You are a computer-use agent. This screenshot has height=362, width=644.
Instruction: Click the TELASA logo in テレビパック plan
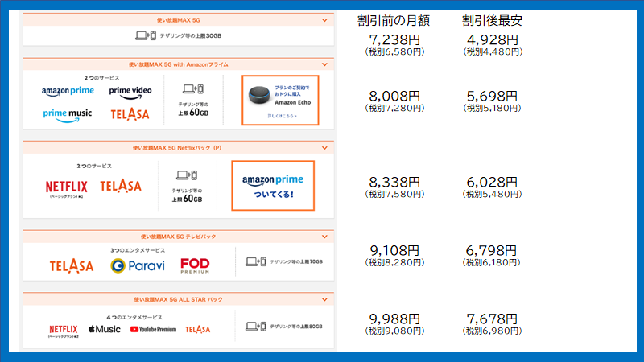(72, 266)
